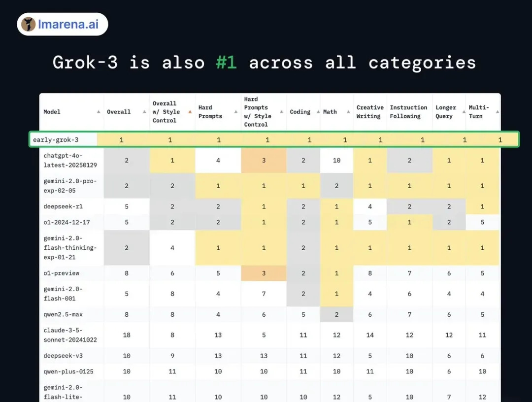Image resolution: width=532 pixels, height=402 pixels.
Task: Click the Creative Writing column header
Action: click(370, 112)
